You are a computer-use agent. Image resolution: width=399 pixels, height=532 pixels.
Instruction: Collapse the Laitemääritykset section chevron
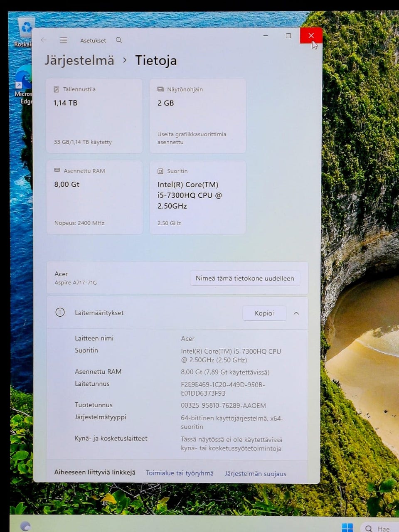click(x=296, y=313)
